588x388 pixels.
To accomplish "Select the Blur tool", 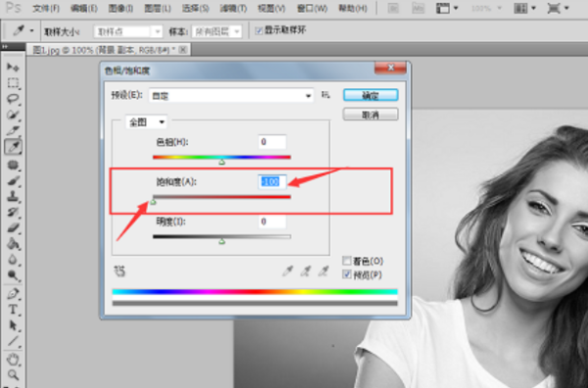I will pos(13,260).
